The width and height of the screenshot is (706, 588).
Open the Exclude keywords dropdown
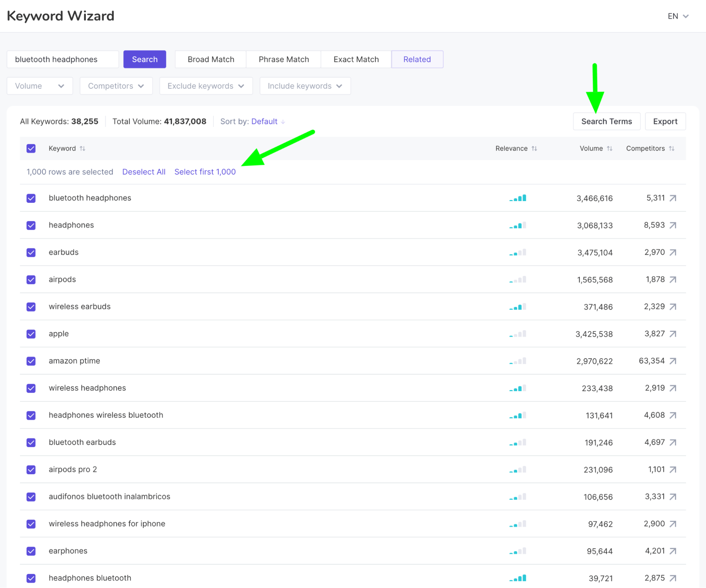click(206, 86)
